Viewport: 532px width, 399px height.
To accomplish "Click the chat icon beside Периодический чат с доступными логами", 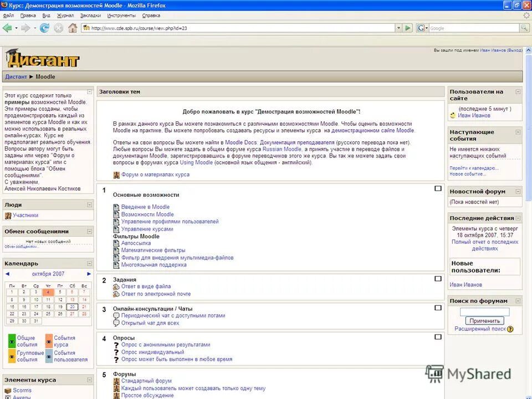I will (116, 316).
